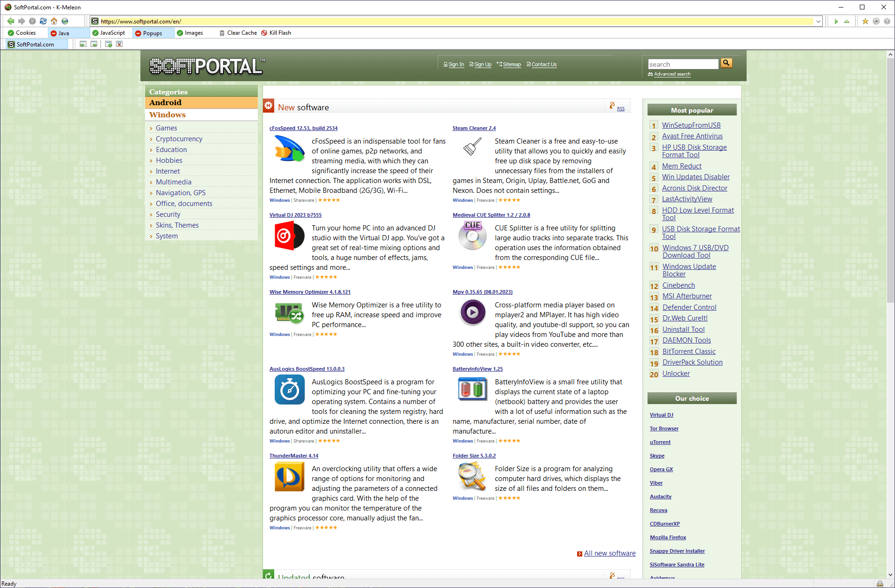Viewport: 895px width, 588px height.
Task: Click the Medieval CUE Splitter disc icon
Action: (472, 236)
